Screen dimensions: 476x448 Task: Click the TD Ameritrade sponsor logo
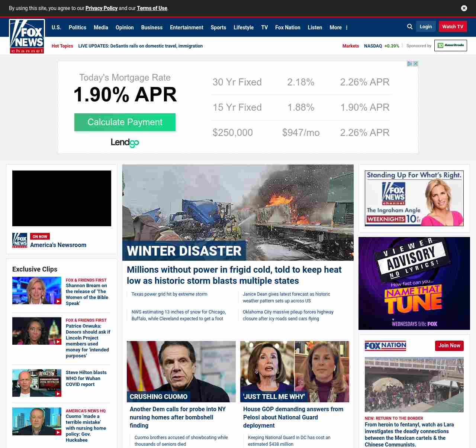(450, 45)
